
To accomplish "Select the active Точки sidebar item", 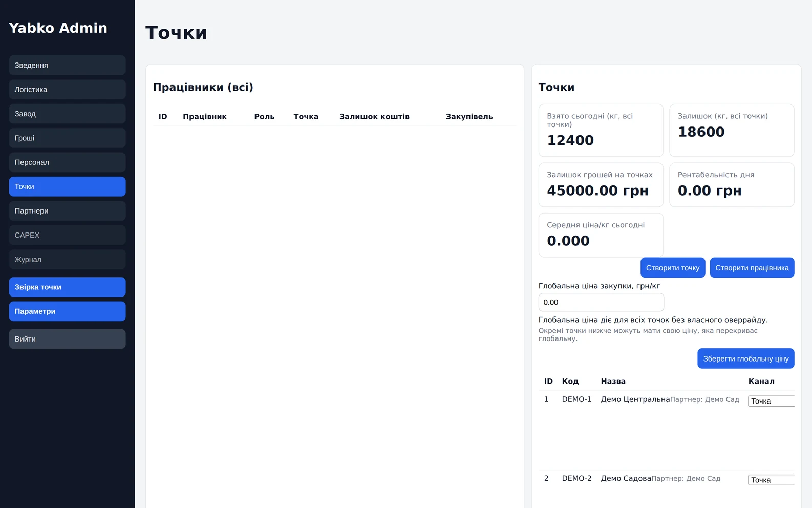I will pyautogui.click(x=67, y=186).
